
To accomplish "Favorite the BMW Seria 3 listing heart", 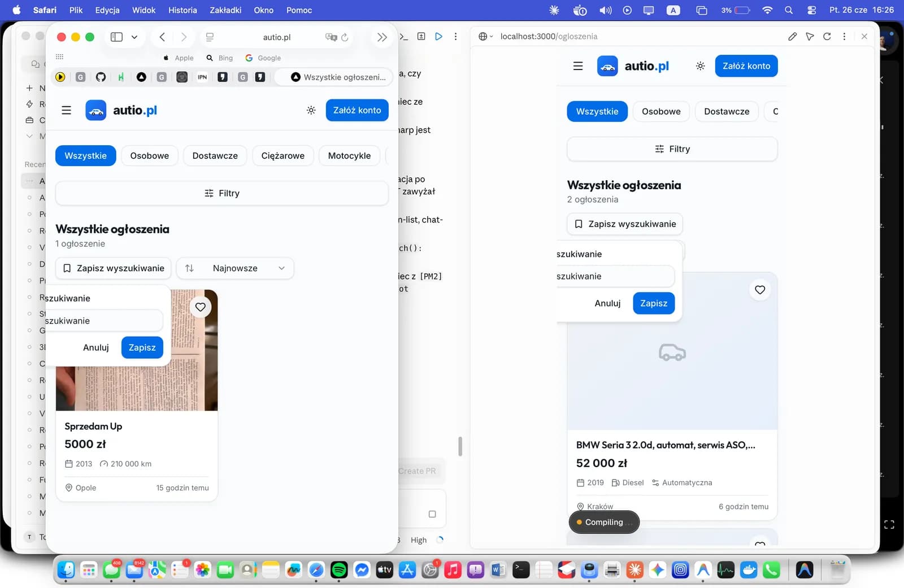I will (760, 290).
